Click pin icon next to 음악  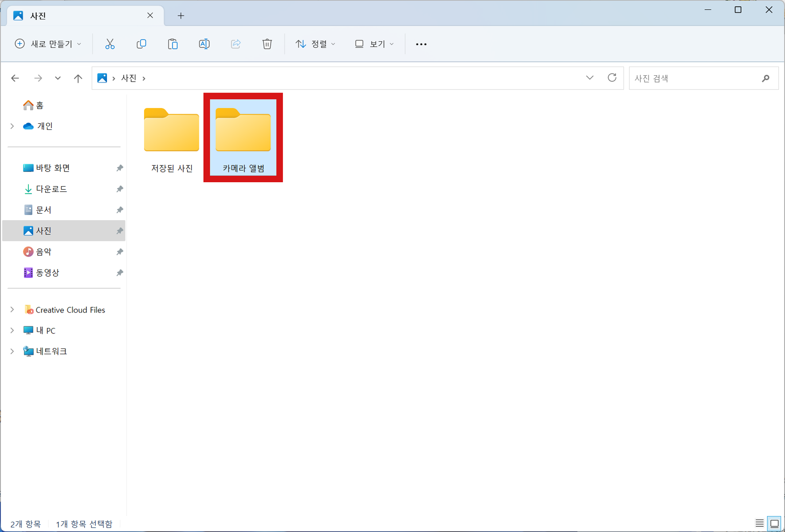pyautogui.click(x=119, y=252)
